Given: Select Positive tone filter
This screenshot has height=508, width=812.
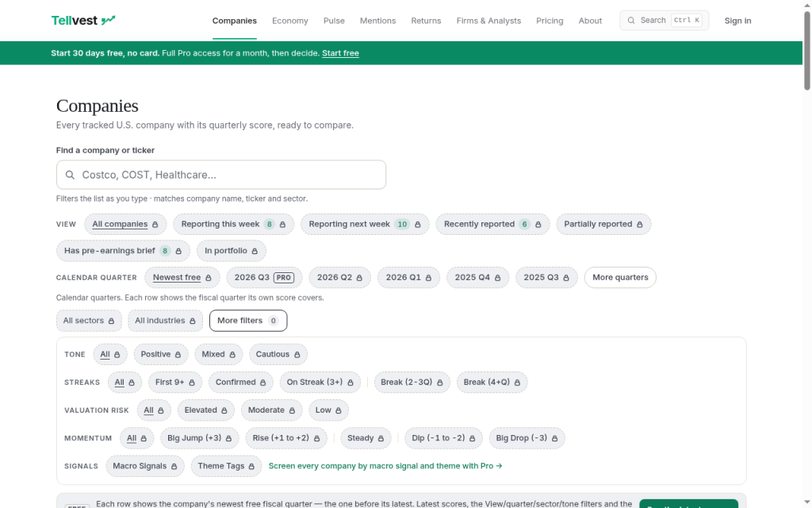Looking at the screenshot, I should click(160, 354).
